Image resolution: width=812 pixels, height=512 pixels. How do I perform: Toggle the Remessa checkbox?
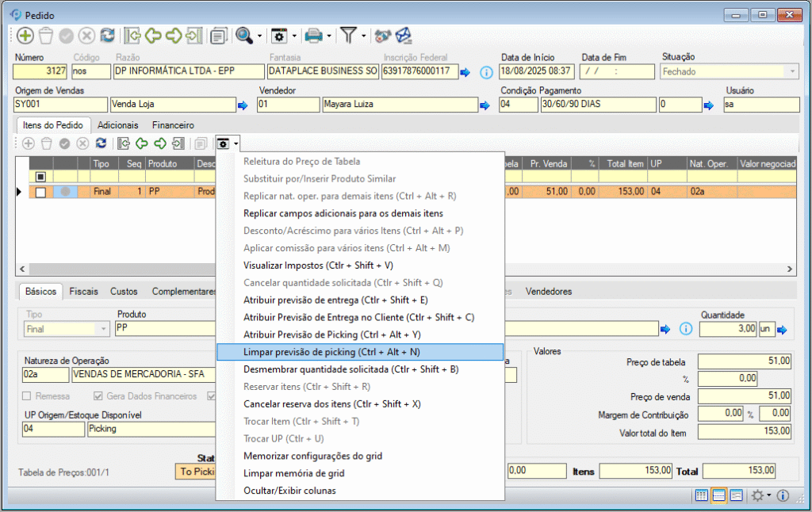pos(28,396)
